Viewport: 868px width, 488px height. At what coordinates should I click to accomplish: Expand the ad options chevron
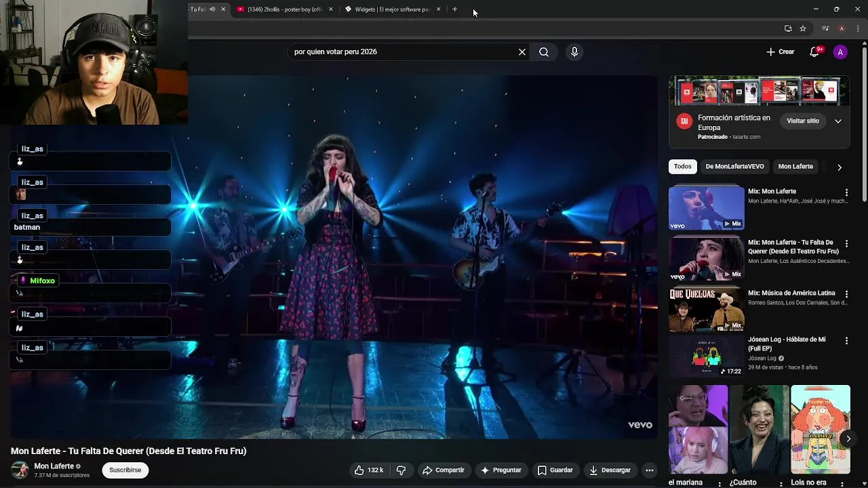click(838, 121)
